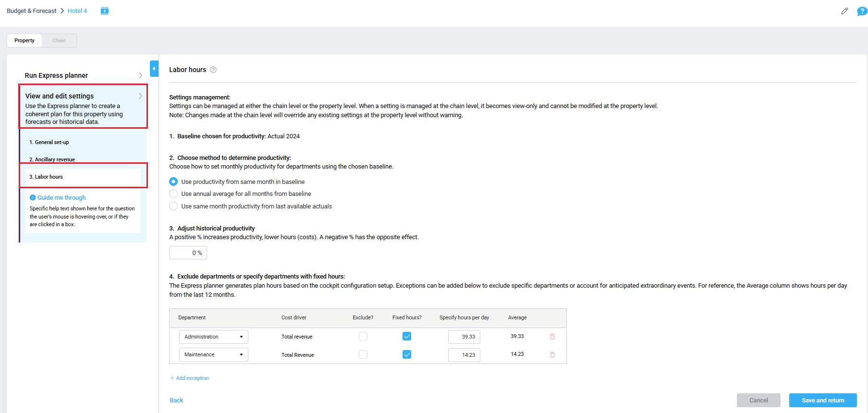Click the Budget & Forecast breadcrumb
The width and height of the screenshot is (868, 413).
click(32, 11)
